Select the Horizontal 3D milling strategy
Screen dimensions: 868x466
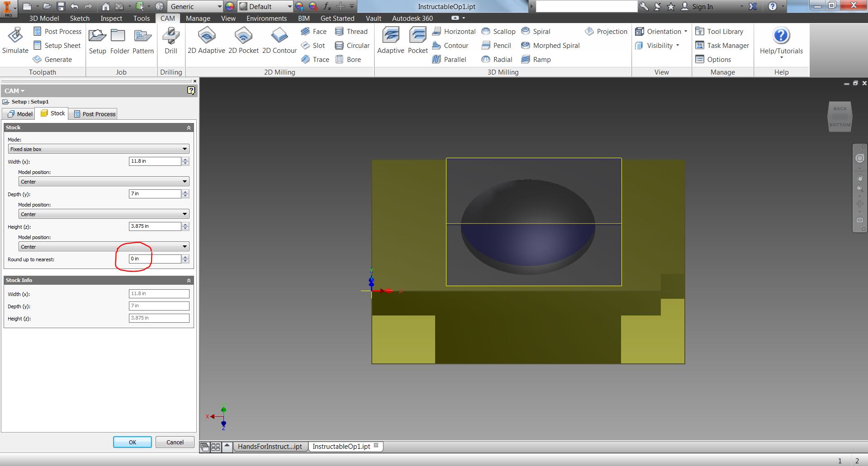click(454, 32)
